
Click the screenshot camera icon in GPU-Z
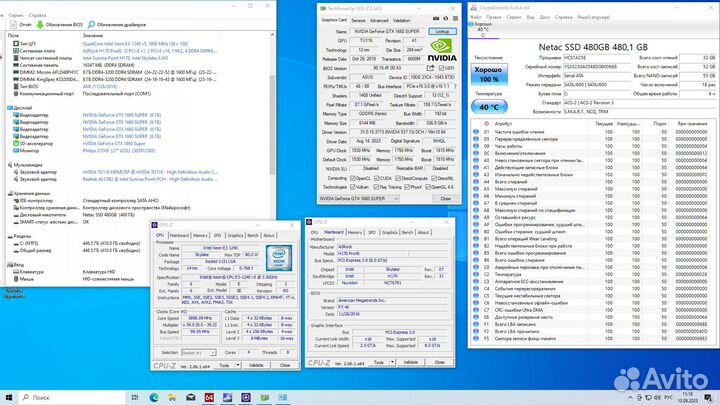[x=436, y=19]
